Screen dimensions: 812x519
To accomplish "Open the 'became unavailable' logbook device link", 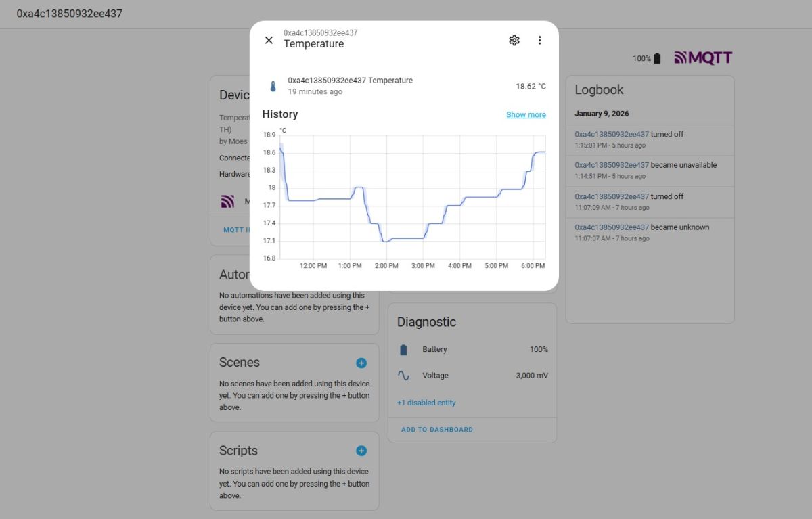I will (x=612, y=165).
